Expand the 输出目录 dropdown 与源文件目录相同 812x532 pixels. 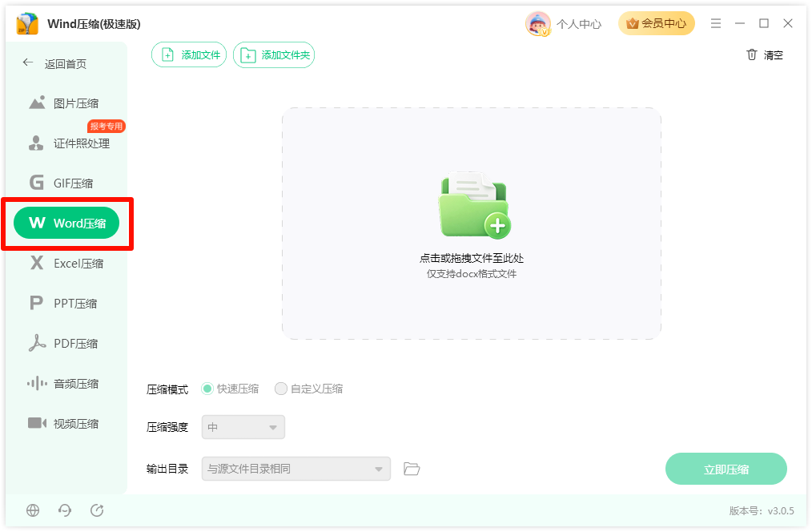pos(296,469)
